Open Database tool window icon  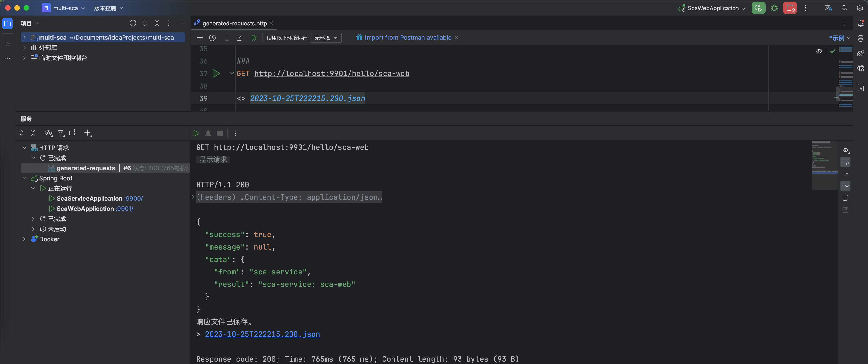point(861,38)
